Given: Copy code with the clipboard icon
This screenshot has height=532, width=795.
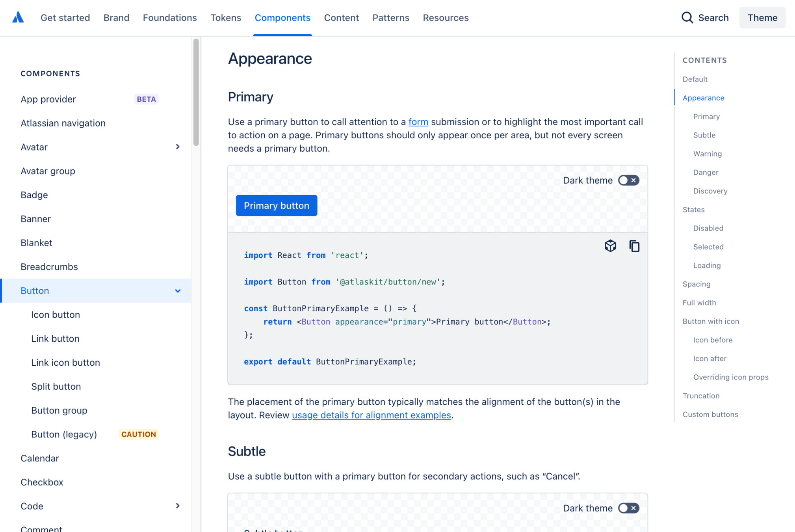Looking at the screenshot, I should [x=634, y=246].
